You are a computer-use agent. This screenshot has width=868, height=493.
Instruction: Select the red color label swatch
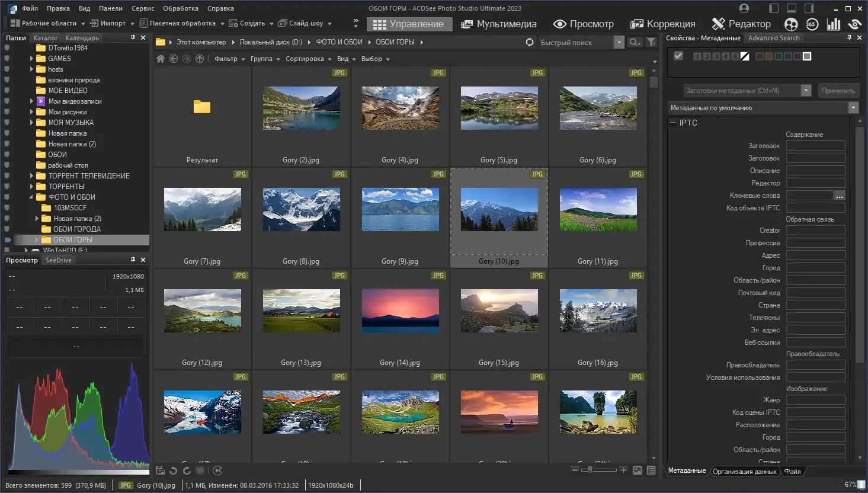[x=759, y=56]
